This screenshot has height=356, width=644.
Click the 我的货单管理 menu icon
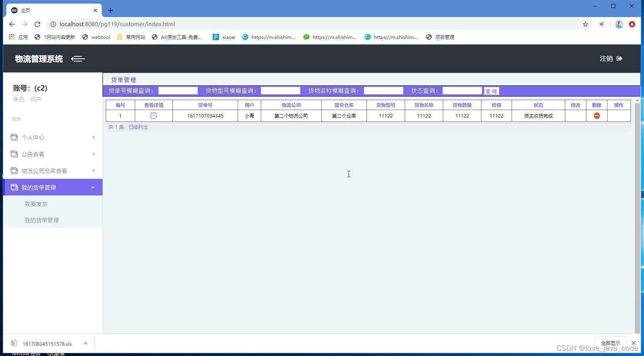click(14, 187)
